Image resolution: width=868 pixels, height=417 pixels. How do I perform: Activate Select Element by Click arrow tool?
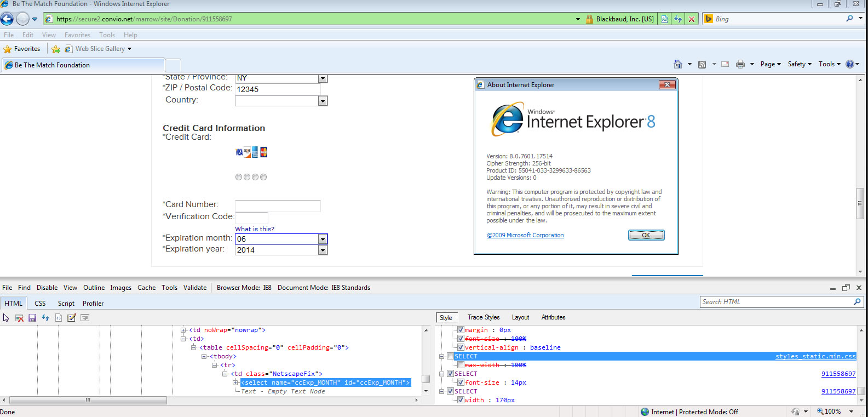pos(6,318)
